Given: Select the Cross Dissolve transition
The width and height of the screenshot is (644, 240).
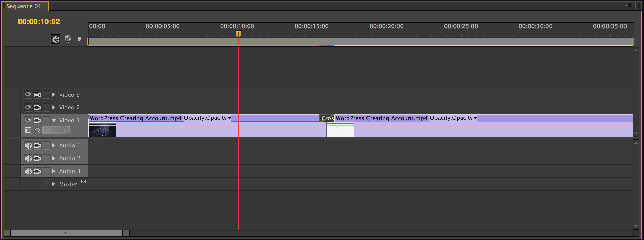Looking at the screenshot, I should point(327,118).
